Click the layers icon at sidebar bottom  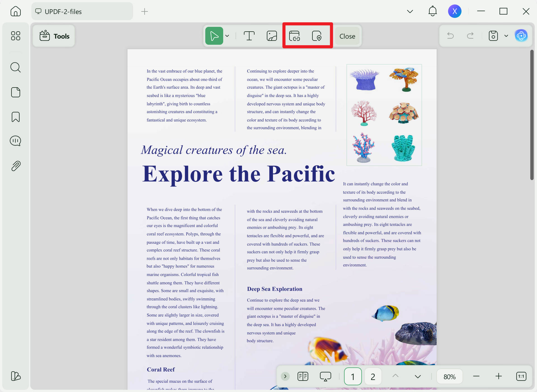pos(16,376)
